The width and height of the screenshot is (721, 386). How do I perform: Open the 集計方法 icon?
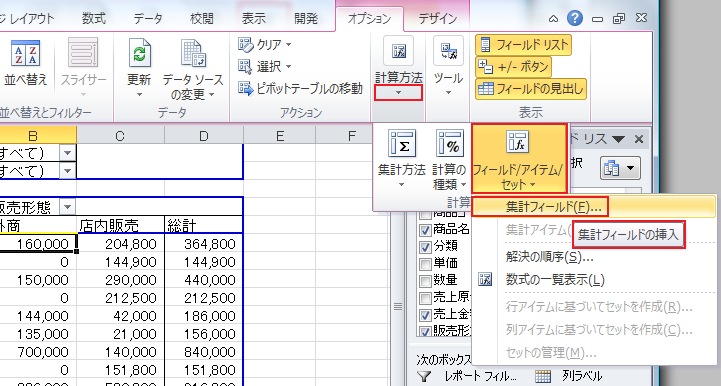pos(401,144)
